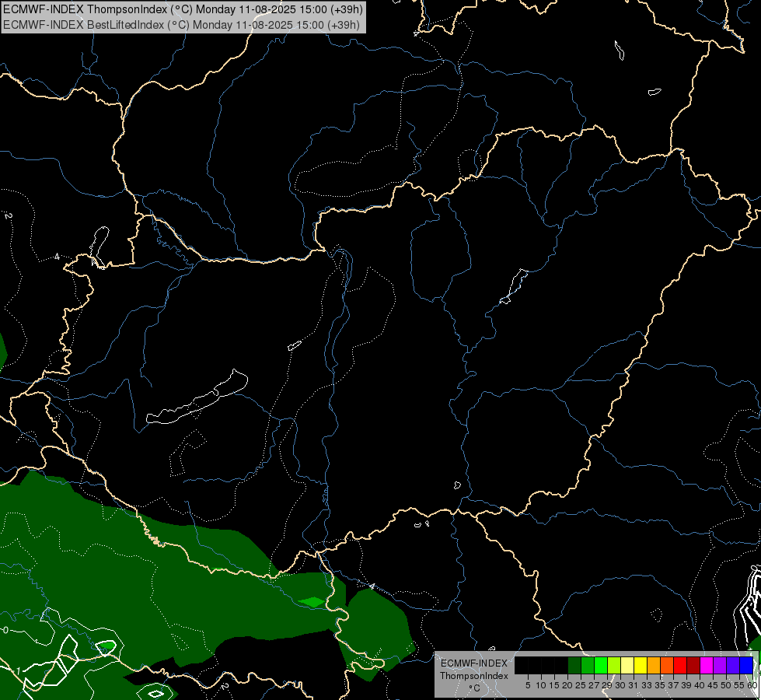This screenshot has height=700, width=761.
Task: Click the legend °C unit label
Action: [475, 688]
